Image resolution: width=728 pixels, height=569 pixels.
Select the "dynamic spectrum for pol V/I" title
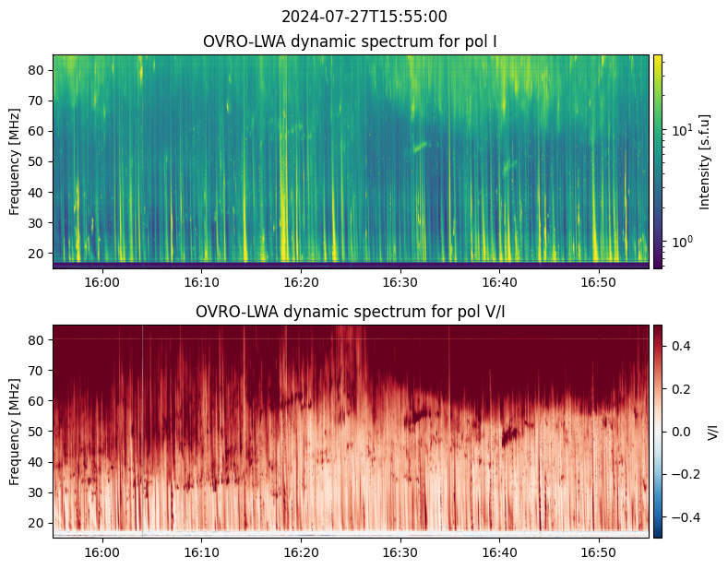[351, 312]
